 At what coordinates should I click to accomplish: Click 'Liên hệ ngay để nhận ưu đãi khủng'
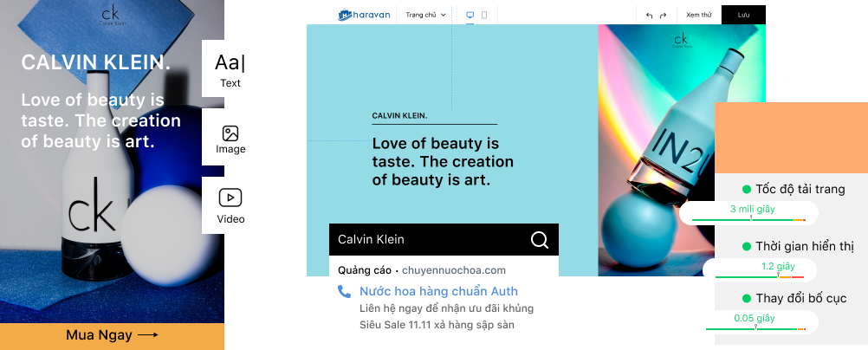(x=446, y=308)
